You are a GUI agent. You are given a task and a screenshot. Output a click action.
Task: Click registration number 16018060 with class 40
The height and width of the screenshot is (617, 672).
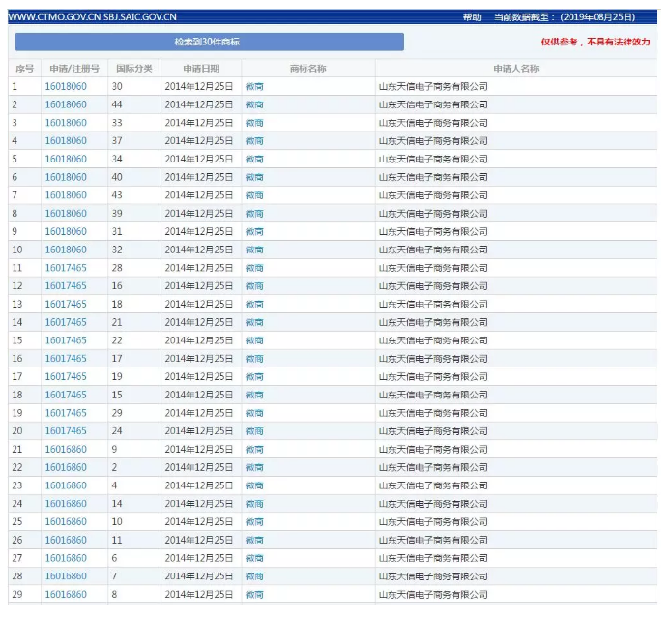pyautogui.click(x=66, y=178)
